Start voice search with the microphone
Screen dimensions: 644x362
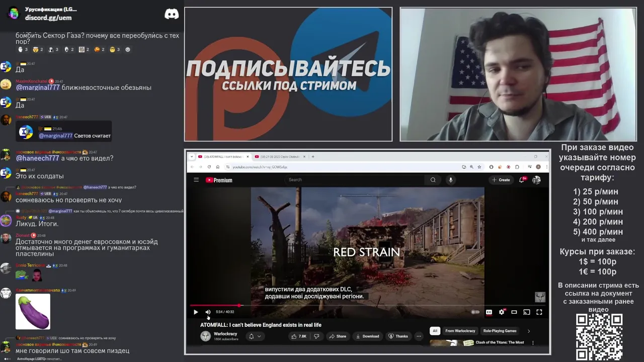[451, 179]
